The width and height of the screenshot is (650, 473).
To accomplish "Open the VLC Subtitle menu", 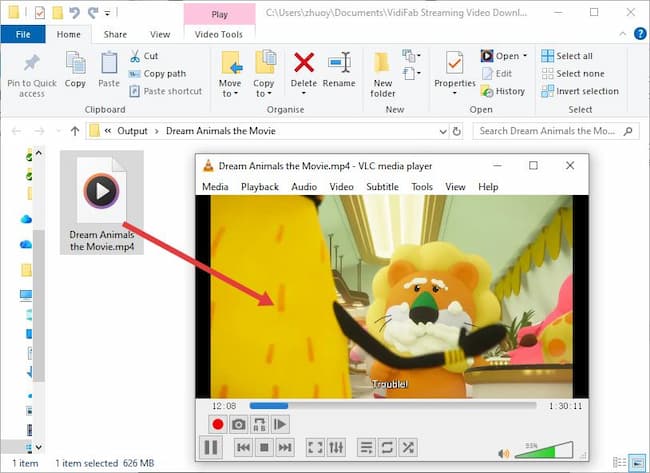I will 382,187.
